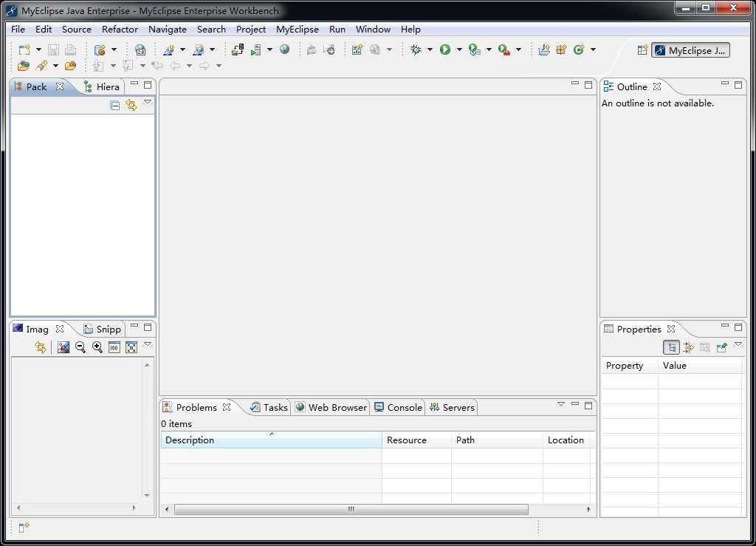
Task: Open the dropdown arrow next to Debug icon
Action: [x=430, y=50]
